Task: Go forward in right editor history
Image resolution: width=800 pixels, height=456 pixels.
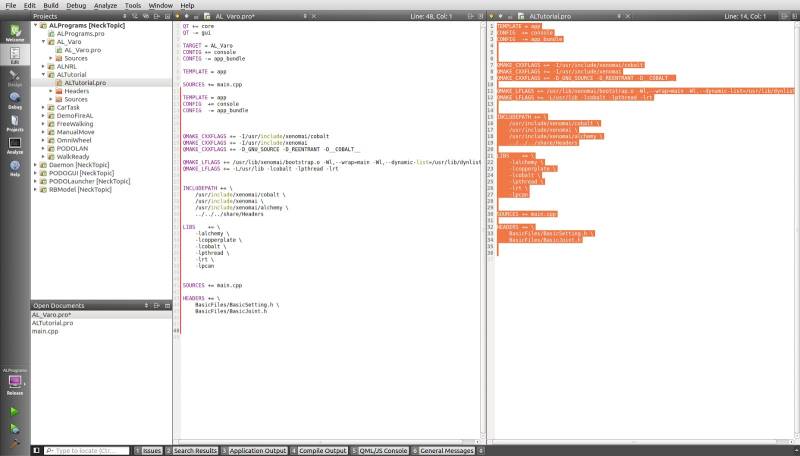Action: tap(501, 16)
